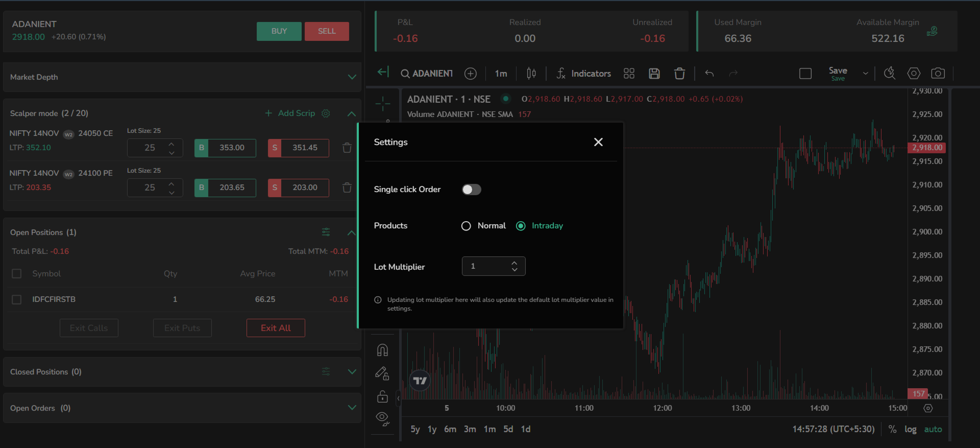The image size is (980, 448).
Task: Open the indicator templates grid icon
Action: coord(629,74)
